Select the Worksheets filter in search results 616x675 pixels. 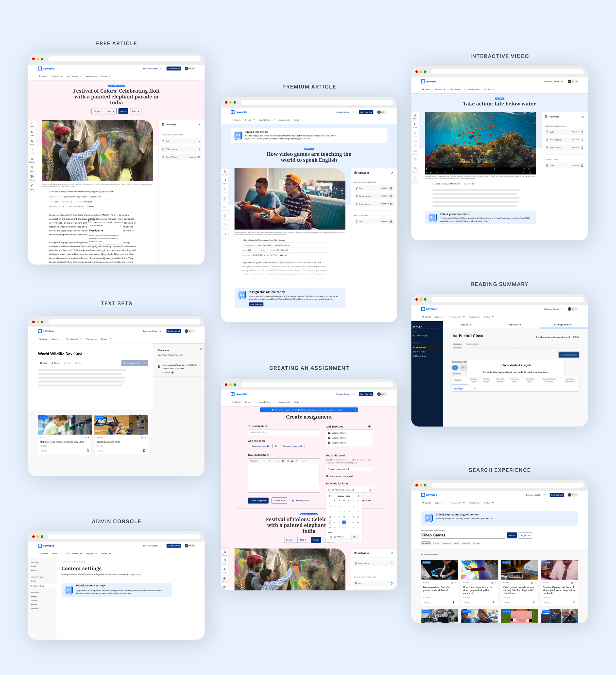446,543
